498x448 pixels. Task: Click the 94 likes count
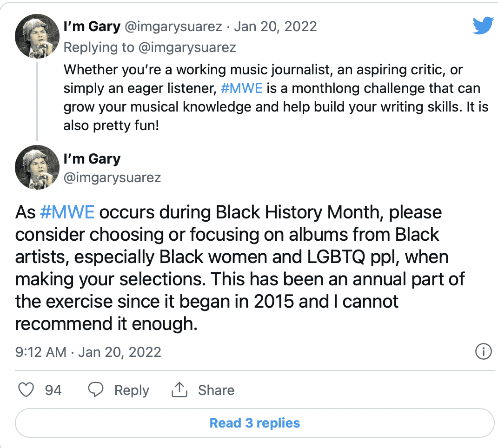[x=53, y=390]
